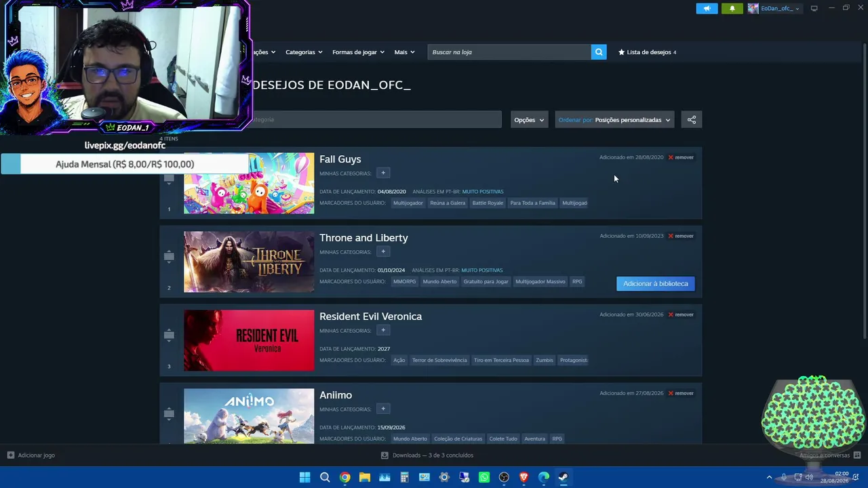Click the Gratuito para Jogar tag
The width and height of the screenshot is (868, 488).
pos(486,282)
